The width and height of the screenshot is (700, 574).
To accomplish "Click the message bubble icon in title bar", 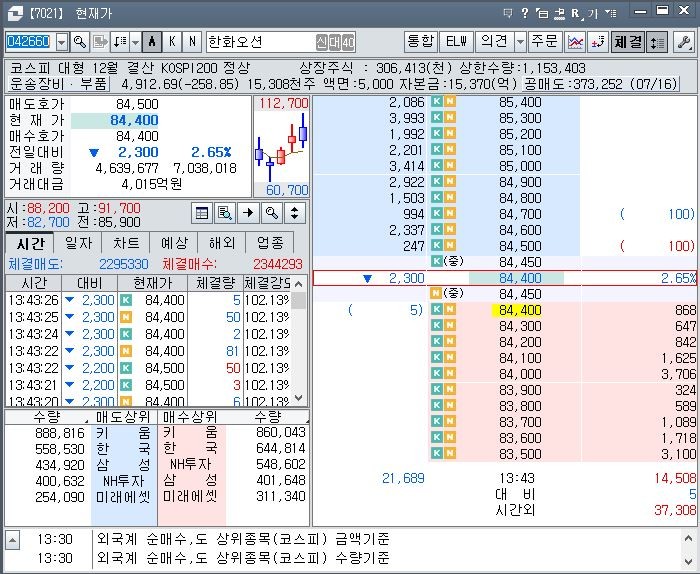I will click(508, 13).
